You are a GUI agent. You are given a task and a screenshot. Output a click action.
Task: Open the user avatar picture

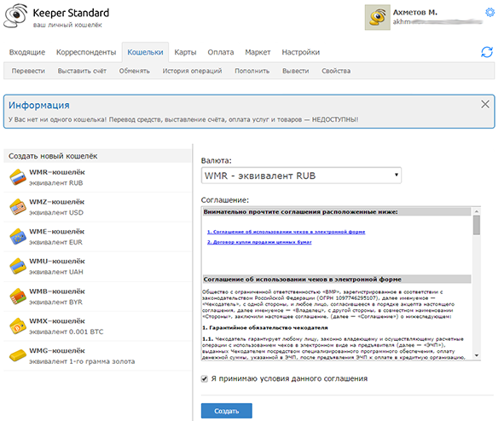click(377, 17)
